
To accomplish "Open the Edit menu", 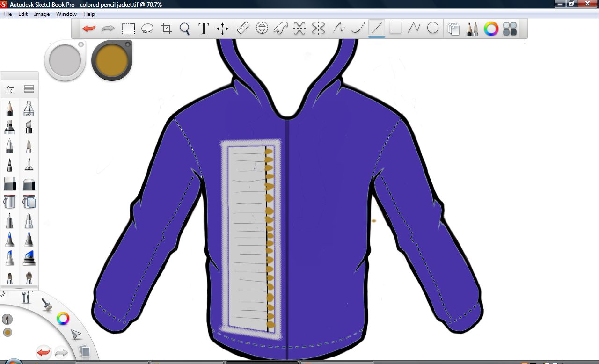I will [x=23, y=14].
